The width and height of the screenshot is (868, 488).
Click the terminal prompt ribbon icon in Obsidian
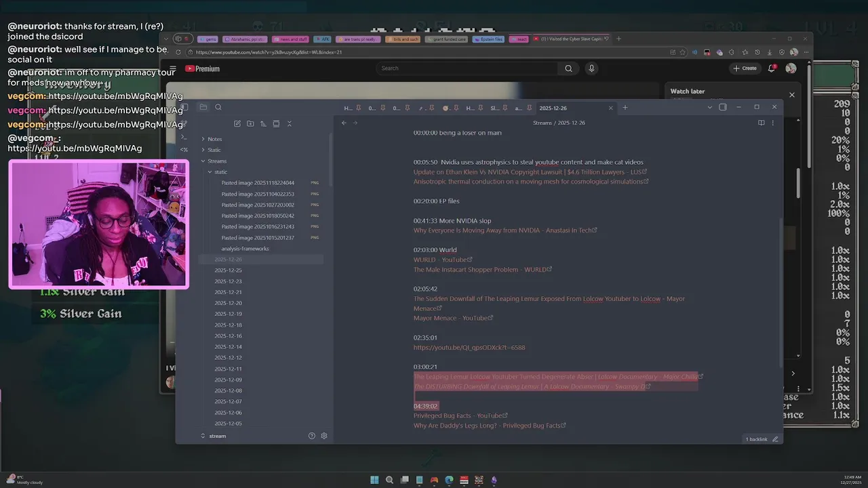tap(184, 137)
